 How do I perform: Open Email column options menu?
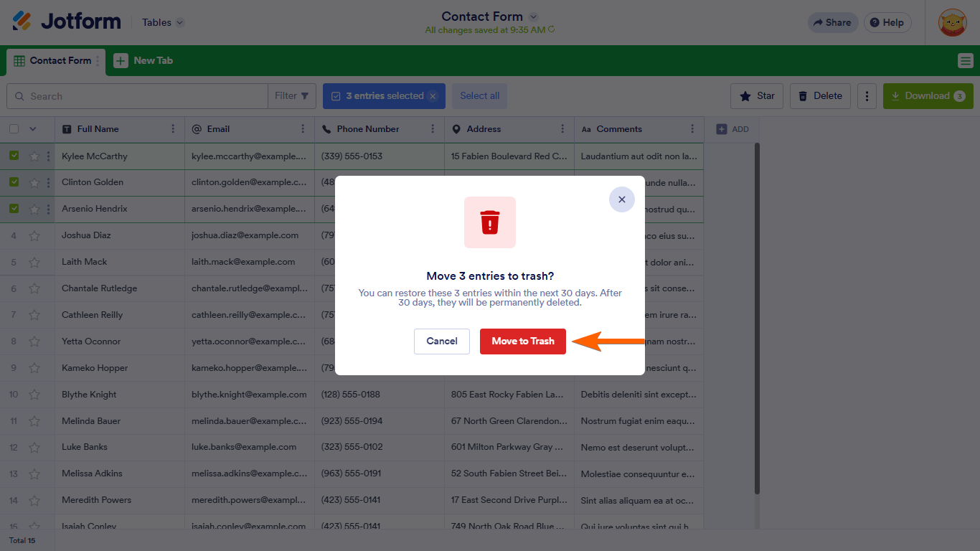click(x=303, y=129)
